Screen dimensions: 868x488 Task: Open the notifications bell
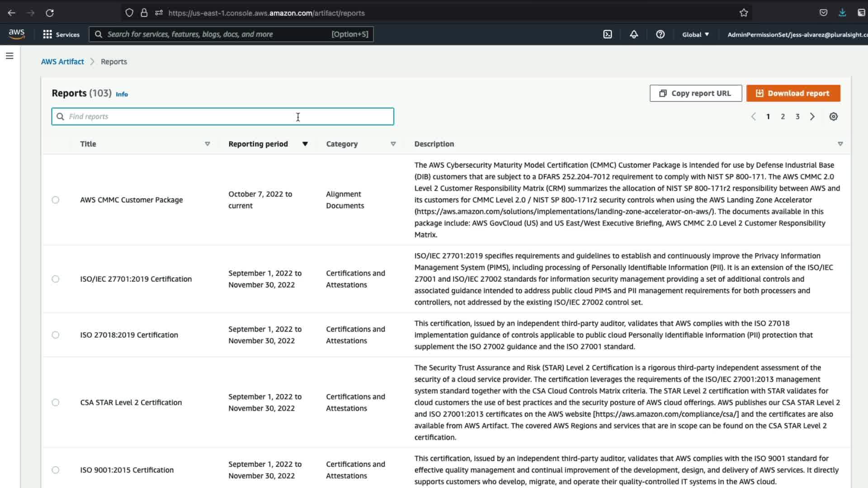coord(634,34)
